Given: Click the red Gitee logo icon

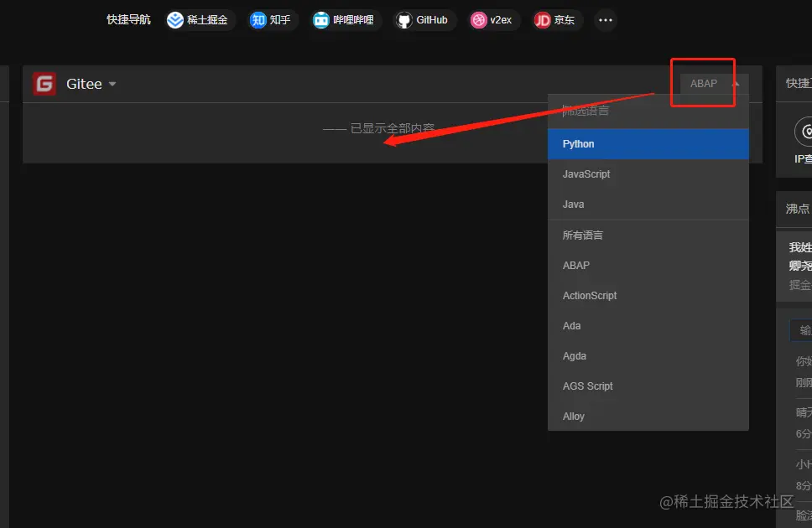Looking at the screenshot, I should [44, 83].
